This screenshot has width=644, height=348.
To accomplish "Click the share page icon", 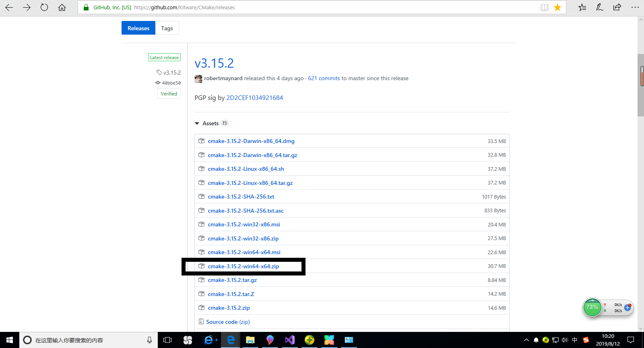I will 617,7.
